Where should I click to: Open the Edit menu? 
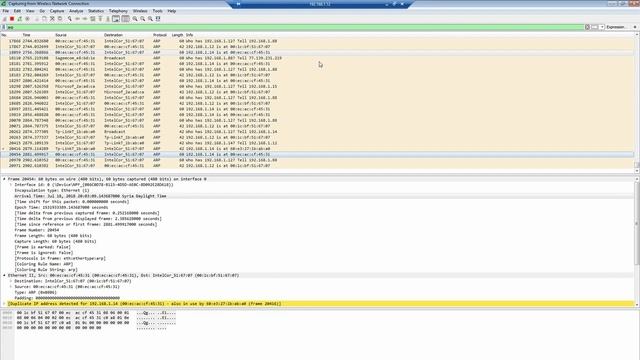(x=17, y=11)
